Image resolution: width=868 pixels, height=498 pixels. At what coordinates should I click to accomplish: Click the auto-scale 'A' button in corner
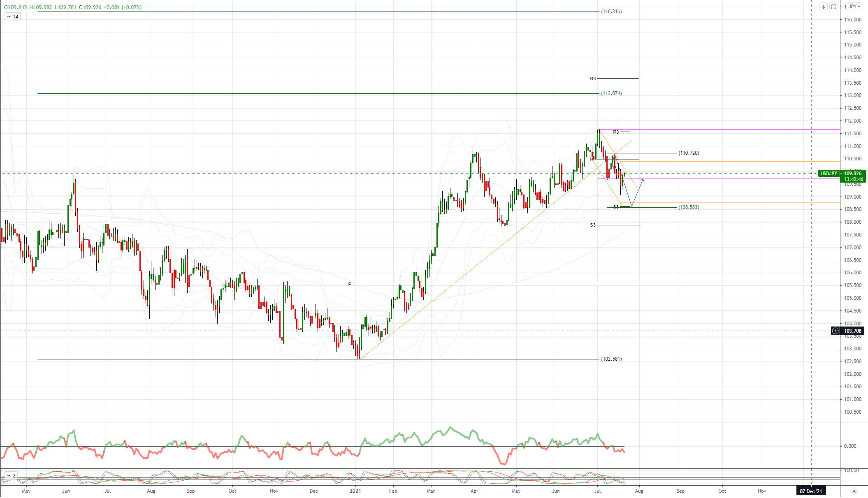pos(854,491)
